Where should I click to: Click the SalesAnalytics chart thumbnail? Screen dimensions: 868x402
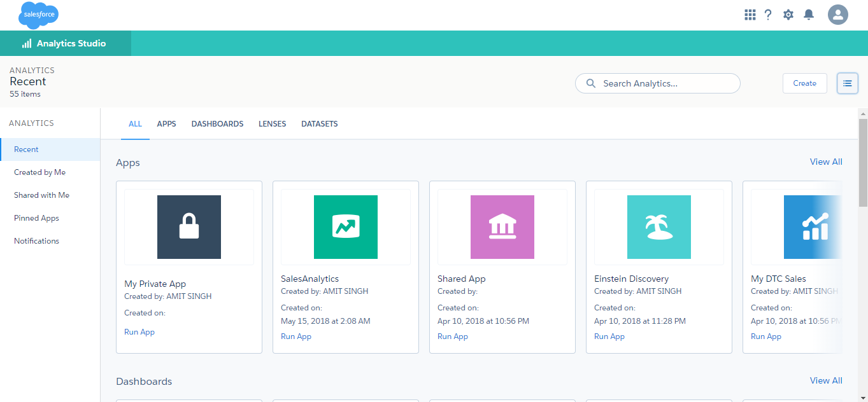(x=345, y=227)
